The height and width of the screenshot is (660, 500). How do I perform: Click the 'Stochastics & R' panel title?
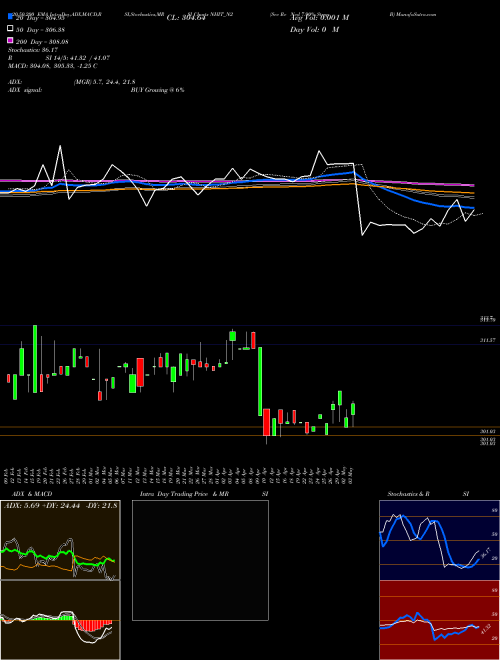coord(408,494)
